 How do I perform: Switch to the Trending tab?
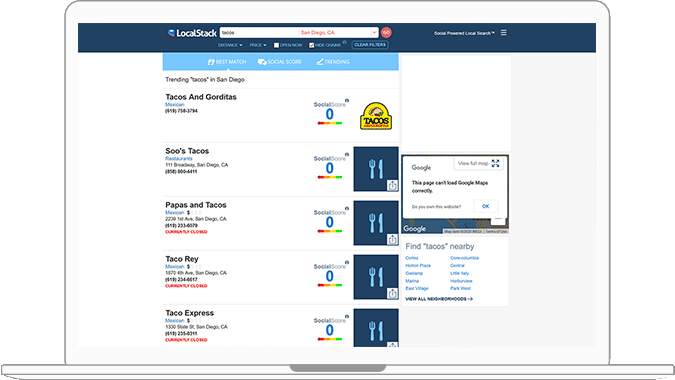[333, 62]
